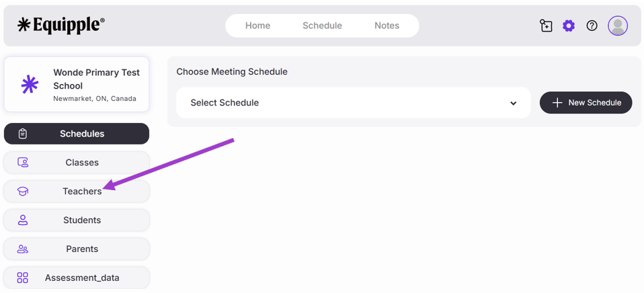Switch to the Schedule tab
The height and width of the screenshot is (293, 644).
322,26
